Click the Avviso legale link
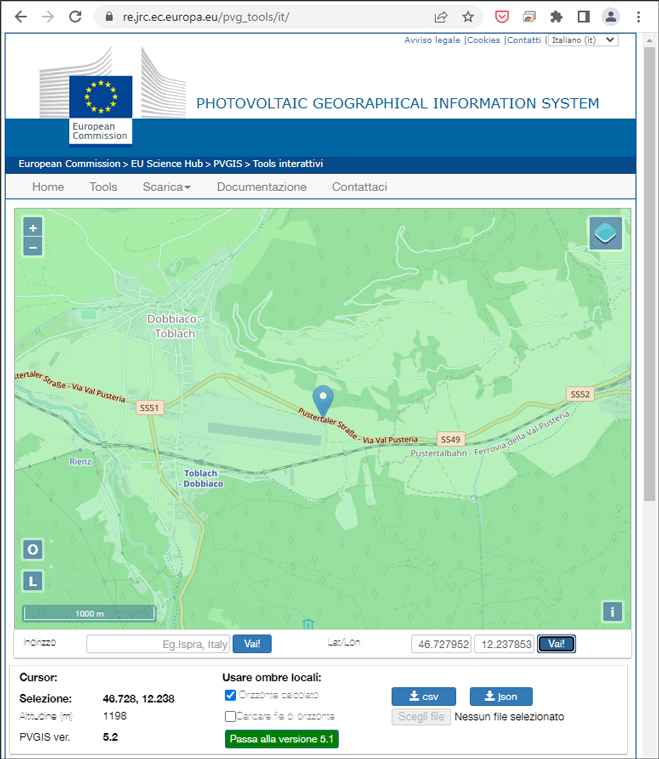Viewport: 659px width, 759px height. coord(432,40)
